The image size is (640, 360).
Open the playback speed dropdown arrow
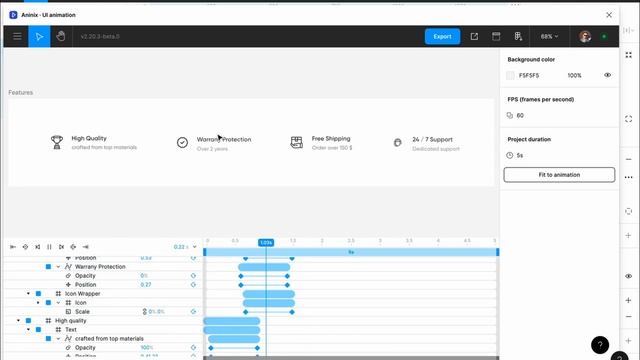coord(195,247)
